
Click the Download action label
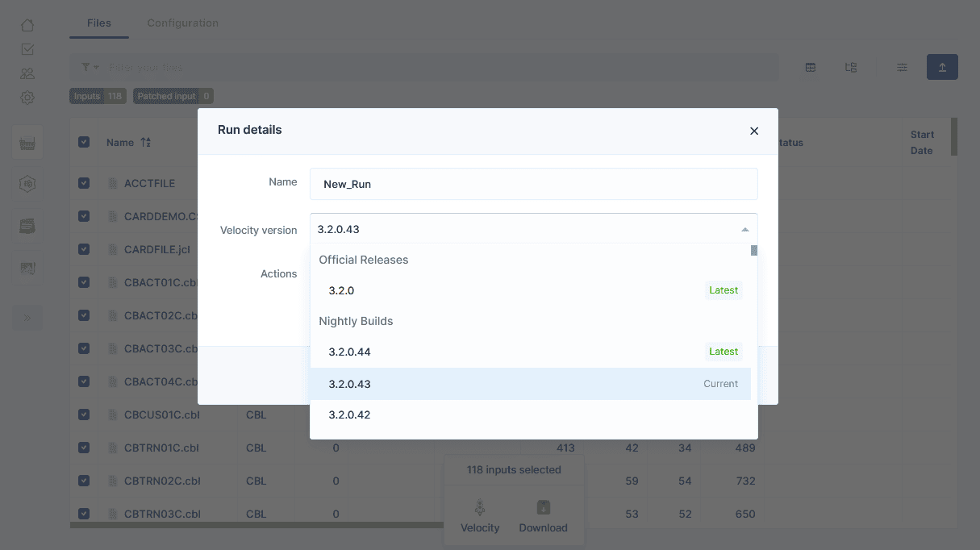tap(544, 527)
